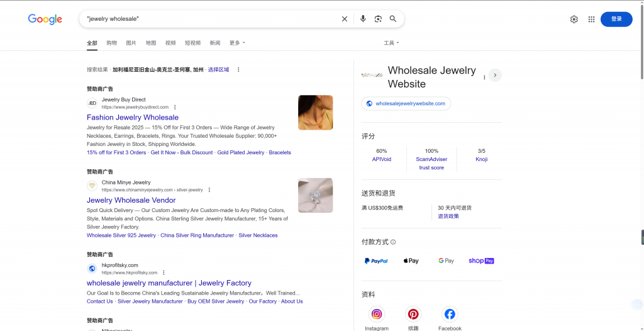Click 15% off for First 3 Orders sitelink

116,152
